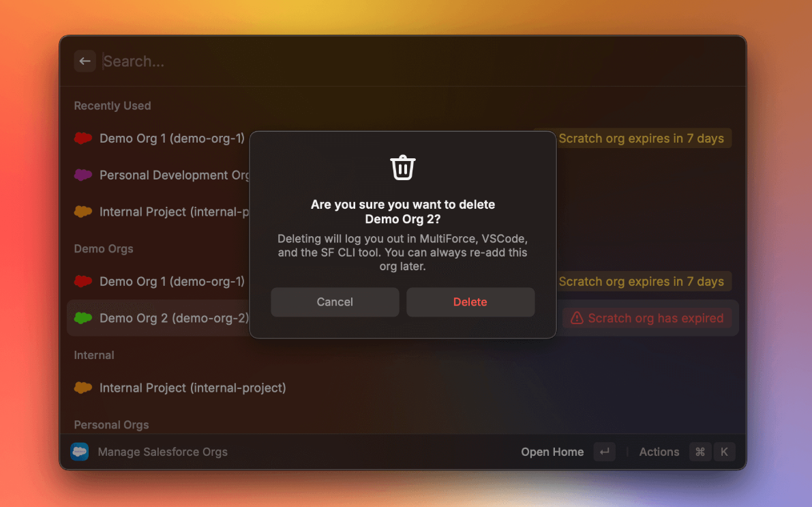The height and width of the screenshot is (507, 812).
Task: Click the purple Personal Development Org cloud icon
Action: (x=83, y=175)
